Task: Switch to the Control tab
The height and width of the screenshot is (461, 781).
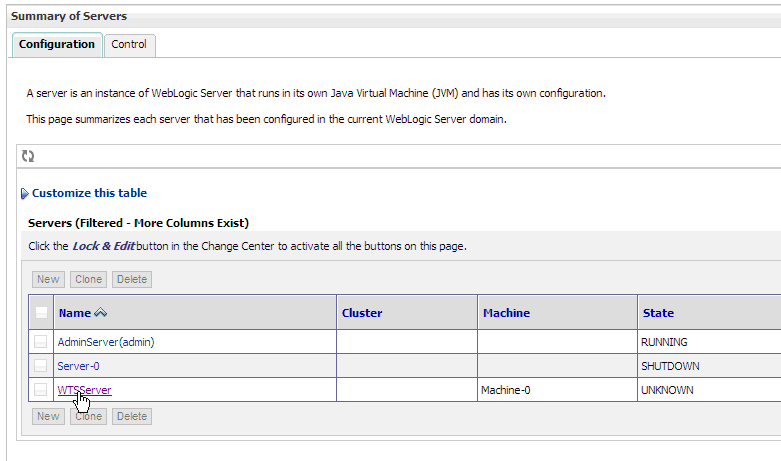Action: click(130, 45)
